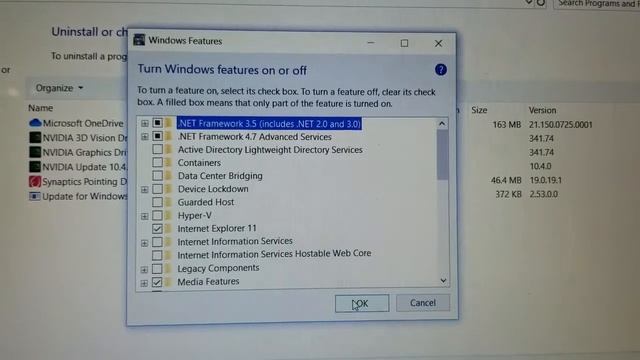The image size is (640, 360).
Task: Click folder icon beside Guarded Host
Action: click(169, 202)
